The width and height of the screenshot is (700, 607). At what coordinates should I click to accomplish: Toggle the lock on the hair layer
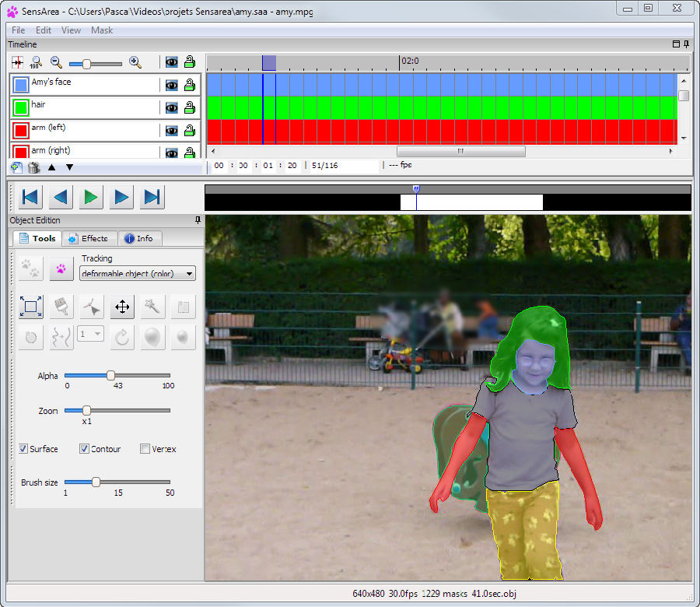pos(189,108)
